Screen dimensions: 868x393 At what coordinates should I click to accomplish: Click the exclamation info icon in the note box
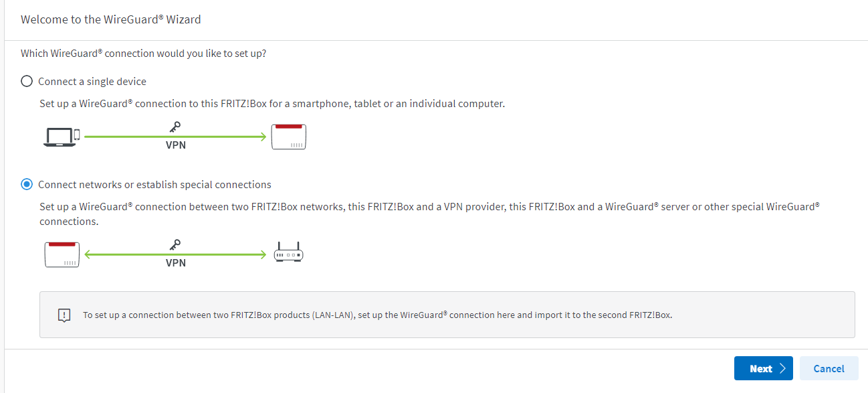tap(64, 315)
